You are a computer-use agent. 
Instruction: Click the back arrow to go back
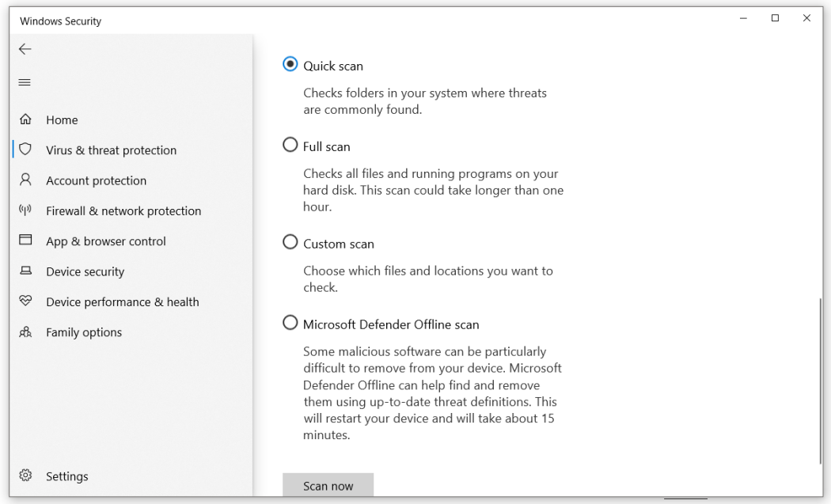coord(25,48)
